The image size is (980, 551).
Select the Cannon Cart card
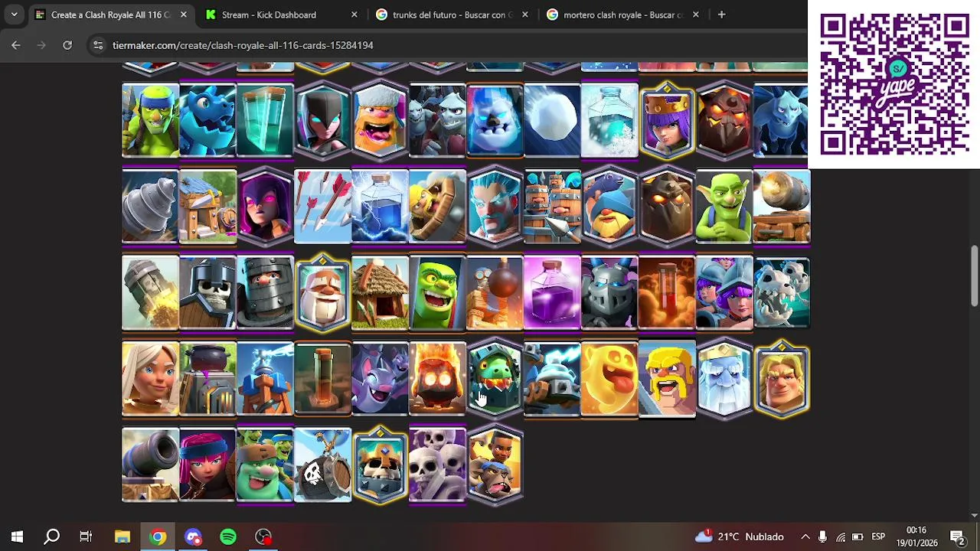tap(782, 207)
